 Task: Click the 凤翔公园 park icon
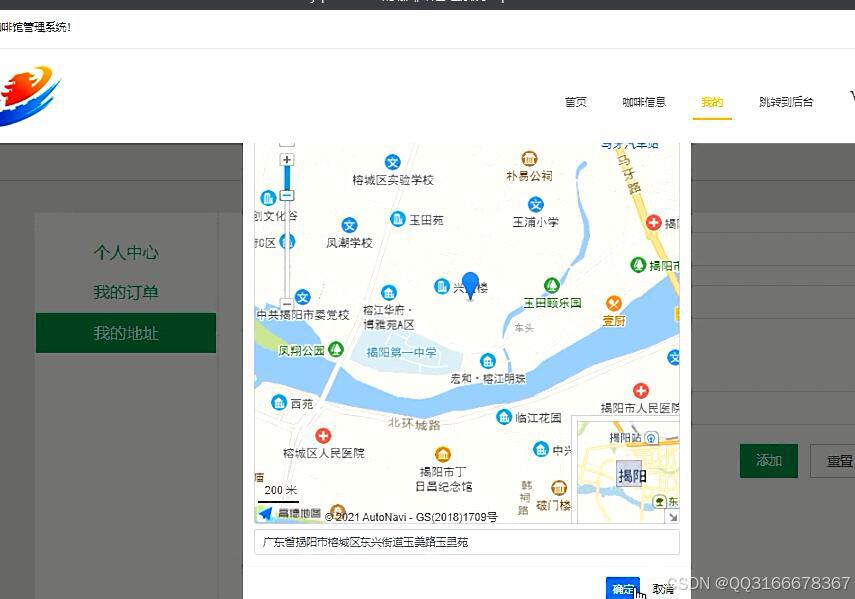[x=336, y=349]
